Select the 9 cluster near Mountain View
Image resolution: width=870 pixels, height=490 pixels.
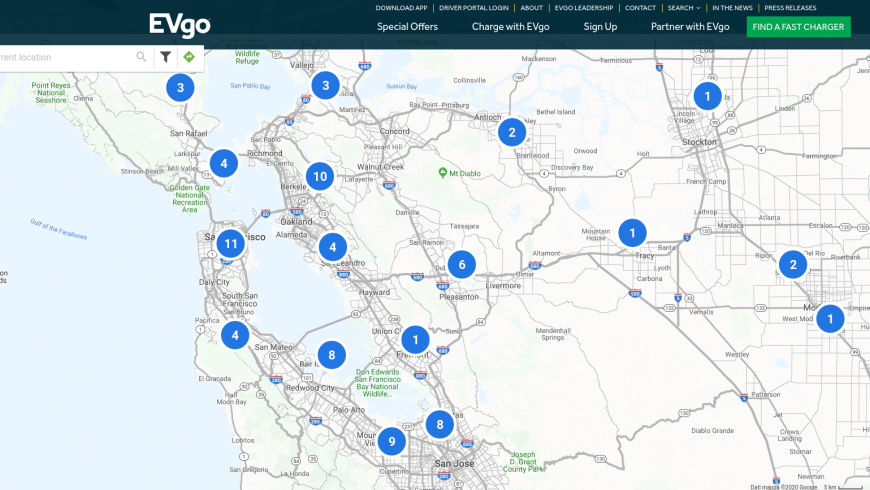(x=392, y=441)
